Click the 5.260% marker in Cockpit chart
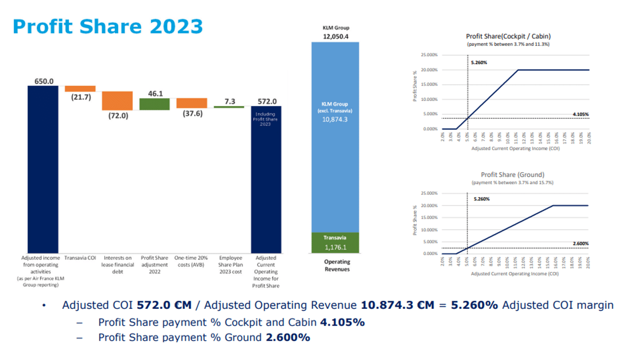 point(479,62)
